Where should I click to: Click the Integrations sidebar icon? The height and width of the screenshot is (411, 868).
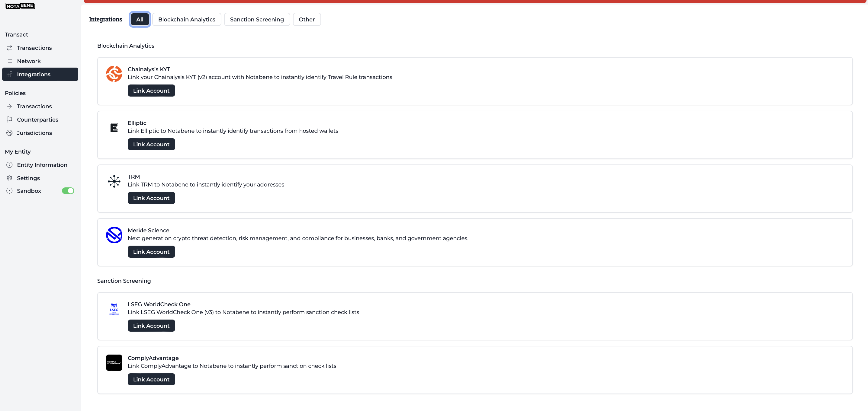pyautogui.click(x=9, y=75)
